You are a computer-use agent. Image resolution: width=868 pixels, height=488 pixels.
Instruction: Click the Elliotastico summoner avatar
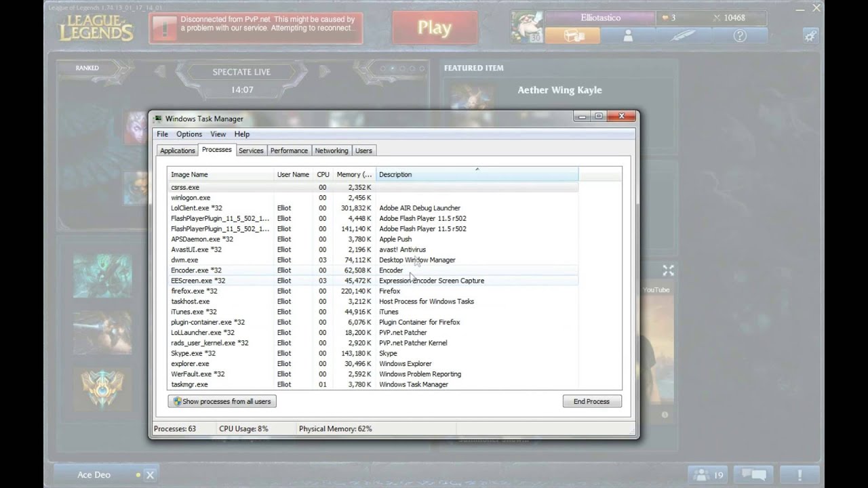pos(527,27)
